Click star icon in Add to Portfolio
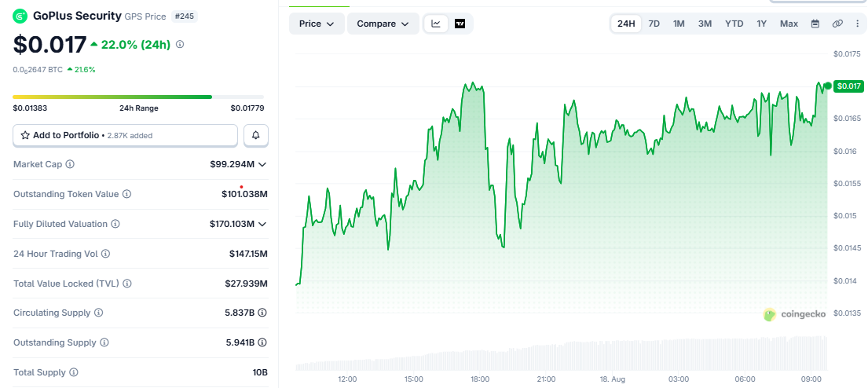 (25, 135)
